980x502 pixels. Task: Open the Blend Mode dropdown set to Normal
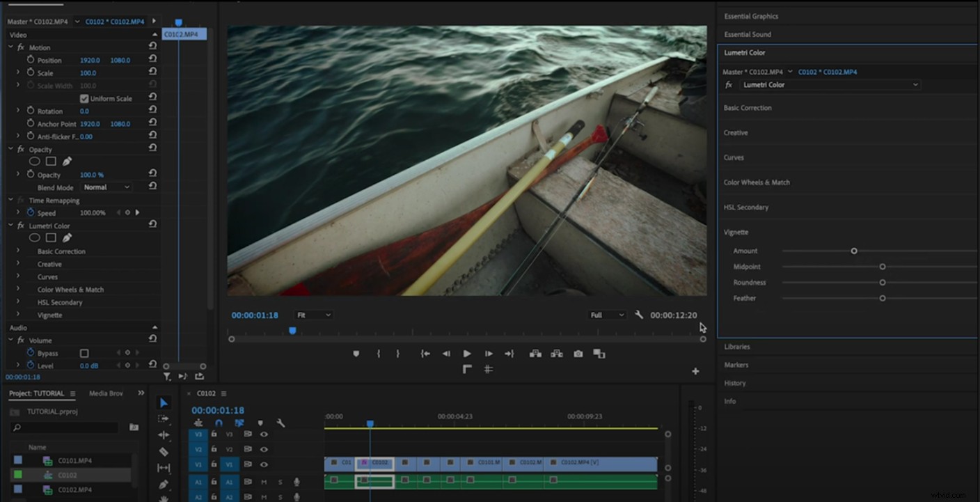106,187
